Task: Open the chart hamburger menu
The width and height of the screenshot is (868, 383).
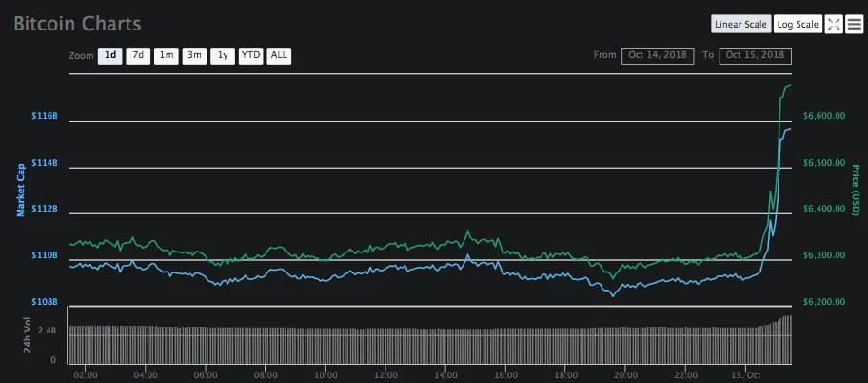Action: point(854,24)
